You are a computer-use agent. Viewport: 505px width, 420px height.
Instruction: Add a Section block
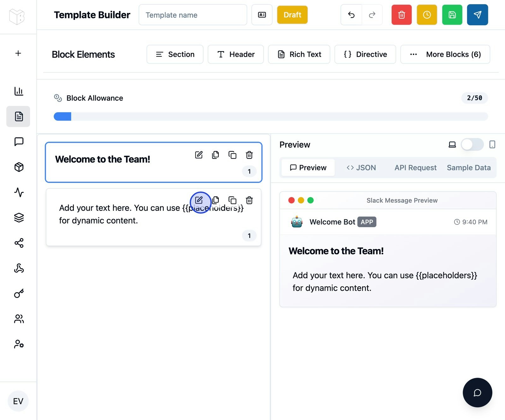point(175,54)
